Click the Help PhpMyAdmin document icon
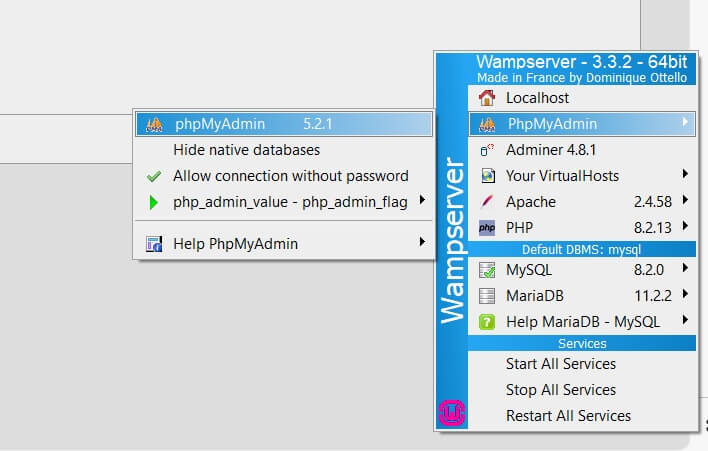The image size is (708, 451). click(154, 244)
